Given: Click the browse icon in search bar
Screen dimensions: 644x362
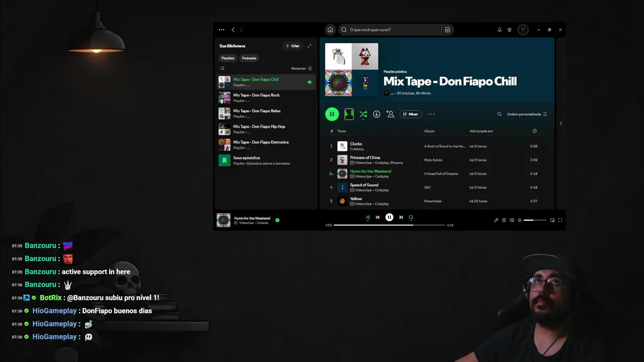Looking at the screenshot, I should [x=447, y=30].
